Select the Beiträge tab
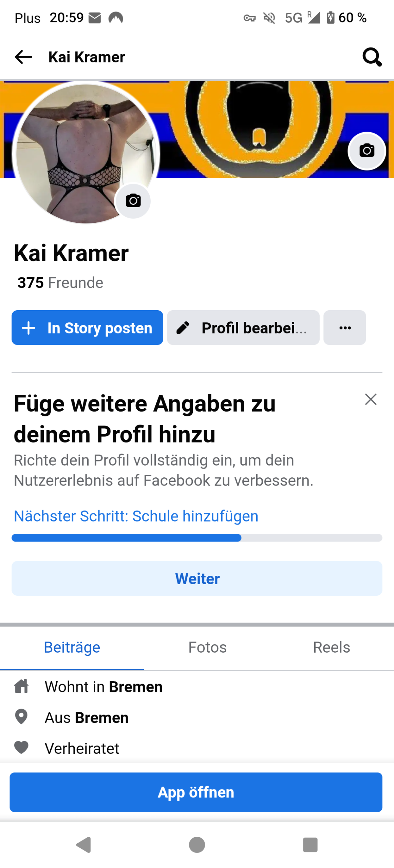 pyautogui.click(x=72, y=647)
